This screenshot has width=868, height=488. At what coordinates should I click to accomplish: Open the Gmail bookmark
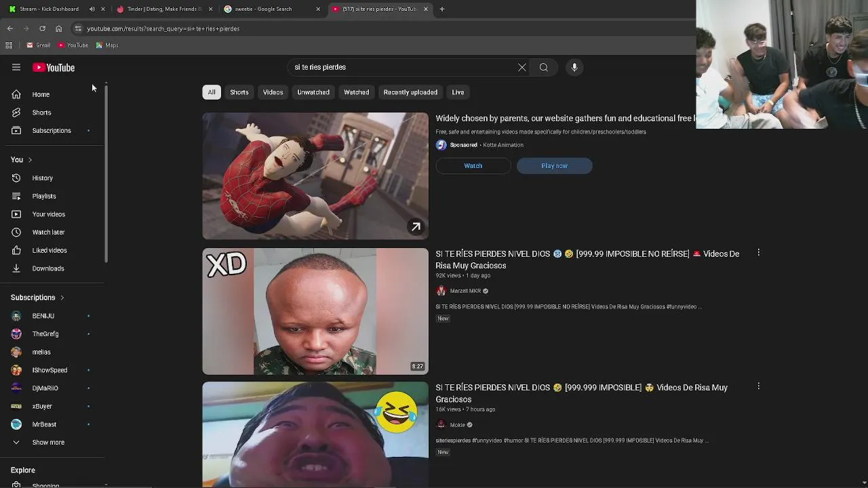(x=38, y=45)
